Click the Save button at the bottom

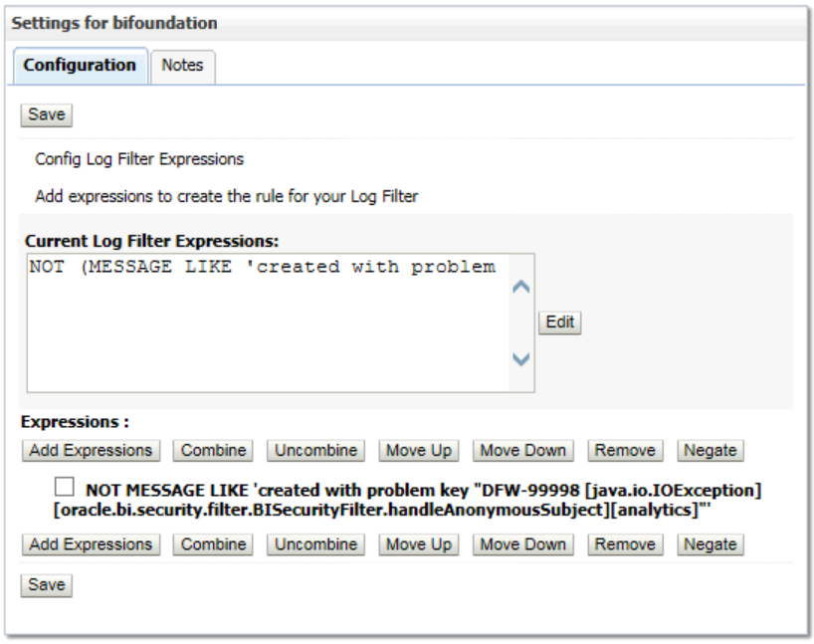coord(46,585)
